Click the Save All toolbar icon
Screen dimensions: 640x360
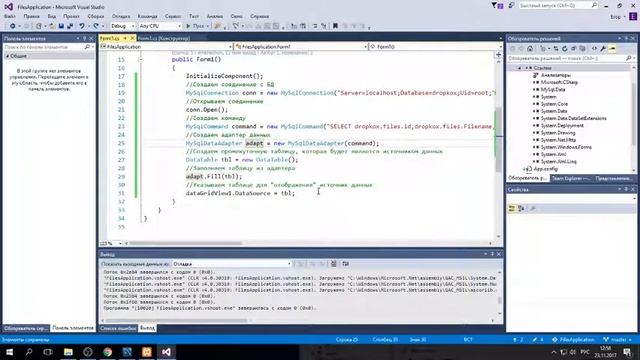[x=70, y=26]
